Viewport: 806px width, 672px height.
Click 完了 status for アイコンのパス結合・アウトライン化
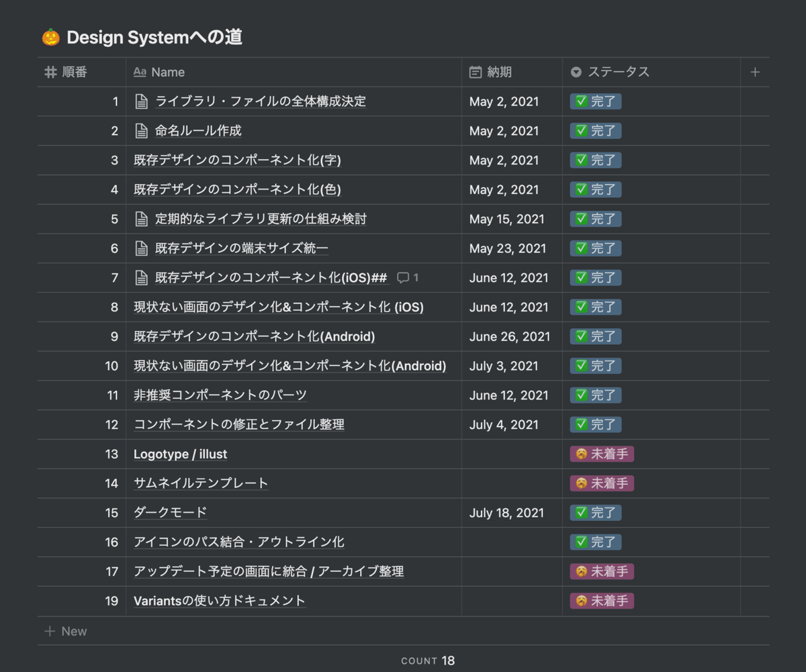pos(596,542)
